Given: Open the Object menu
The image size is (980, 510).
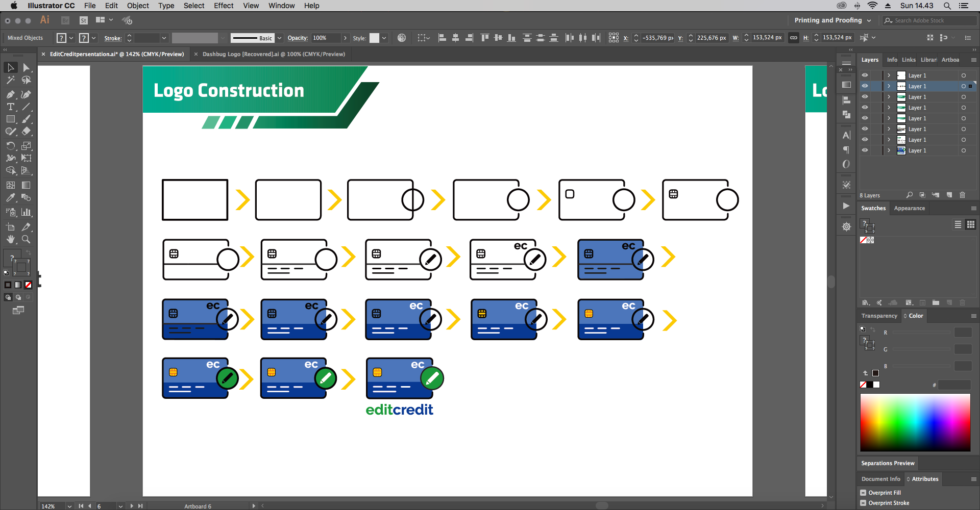Looking at the screenshot, I should (x=138, y=6).
